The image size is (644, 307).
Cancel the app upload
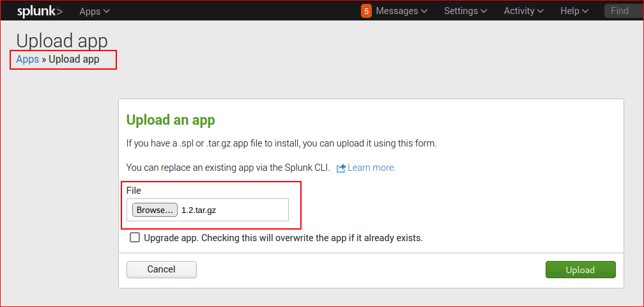coord(162,270)
